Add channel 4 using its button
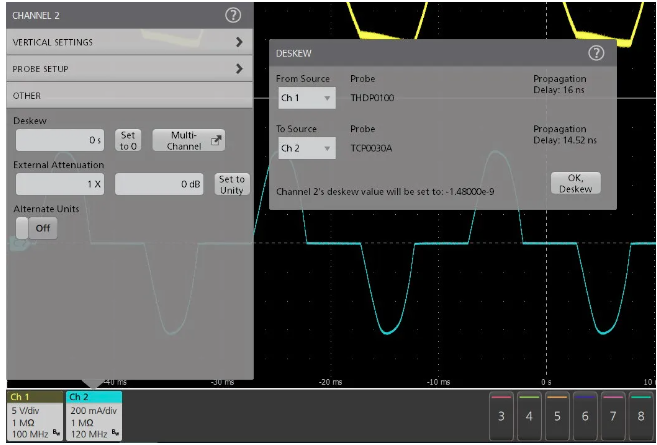Viewport: 657px width, 445px height. 529,413
